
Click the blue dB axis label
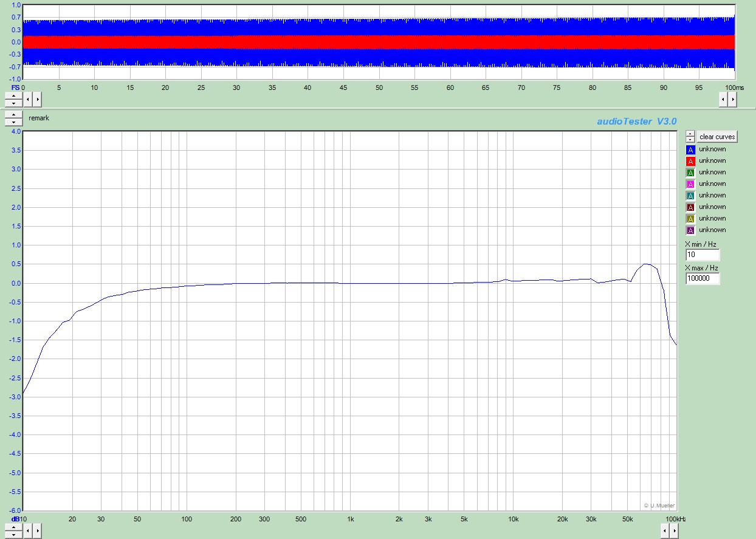pos(15,519)
